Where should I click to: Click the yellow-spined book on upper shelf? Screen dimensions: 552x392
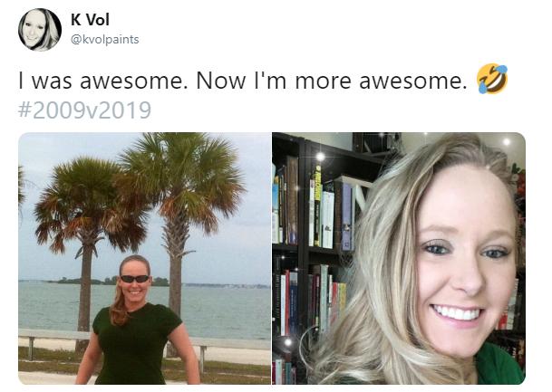[x=317, y=206]
